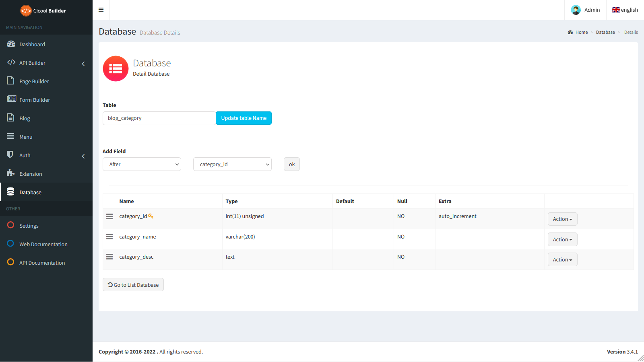
Task: Click the Form Builder newspaper icon
Action: [11, 99]
